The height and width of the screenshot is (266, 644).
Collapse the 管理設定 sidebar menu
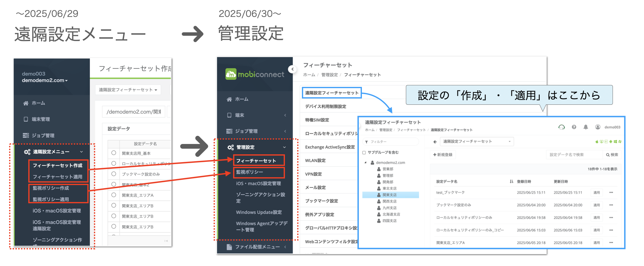(x=284, y=147)
